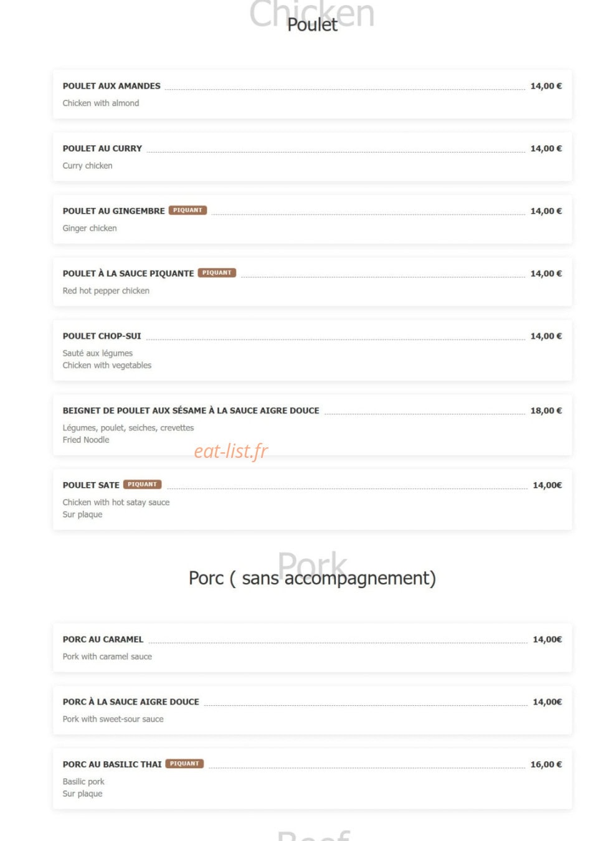This screenshot has height=841, width=616.
Task: Click the Piquant badge on Porc au Basilic Thai
Action: point(184,764)
